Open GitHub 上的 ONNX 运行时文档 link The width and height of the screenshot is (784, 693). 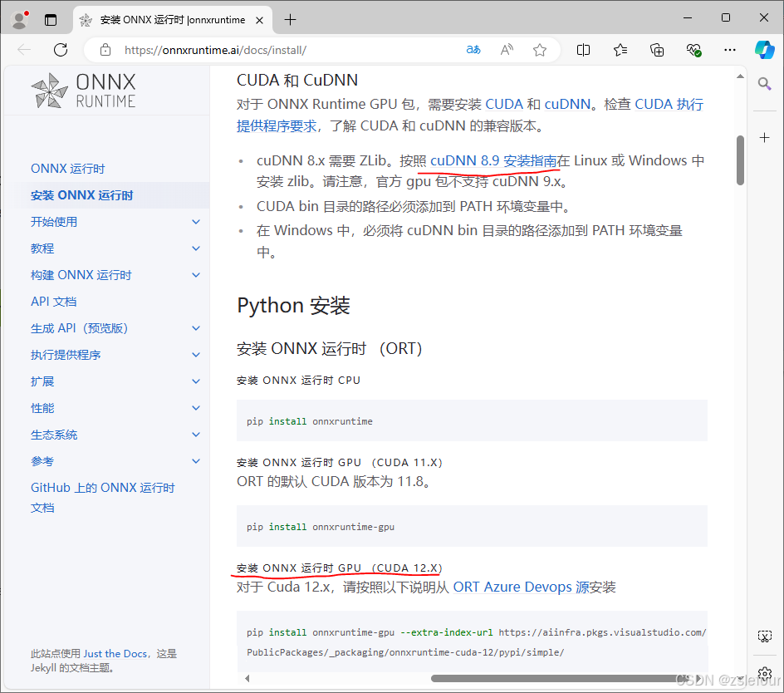tap(102, 498)
